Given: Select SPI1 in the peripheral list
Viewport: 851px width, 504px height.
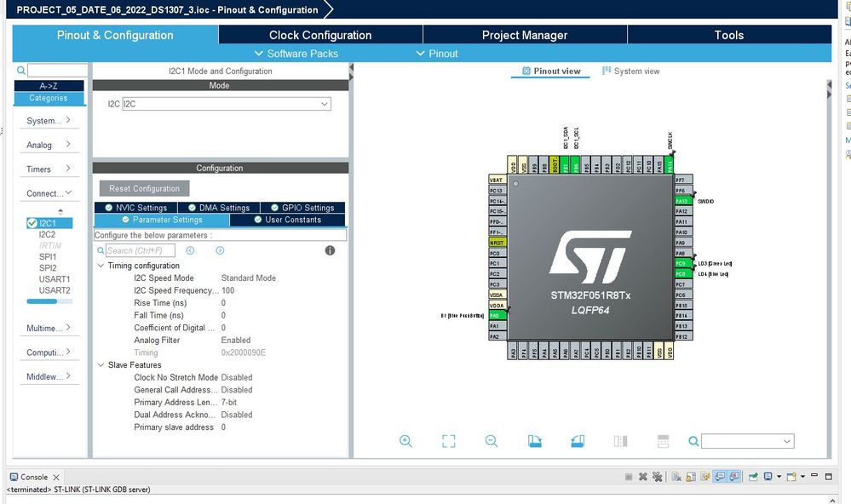Looking at the screenshot, I should coord(48,256).
